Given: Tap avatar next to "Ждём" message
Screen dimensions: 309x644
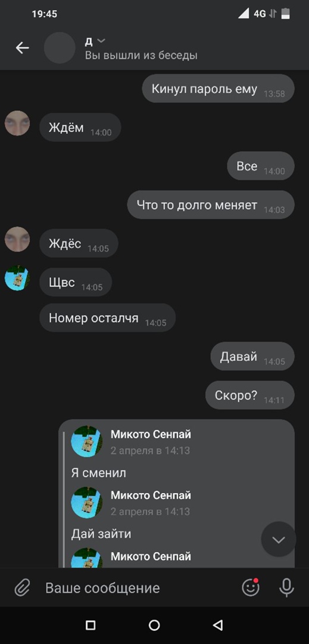Looking at the screenshot, I should pyautogui.click(x=17, y=123).
